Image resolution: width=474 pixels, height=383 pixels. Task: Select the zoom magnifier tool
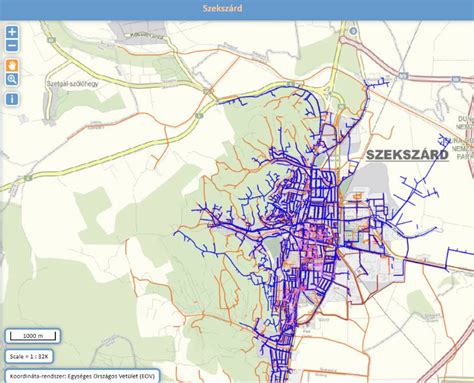pos(12,79)
